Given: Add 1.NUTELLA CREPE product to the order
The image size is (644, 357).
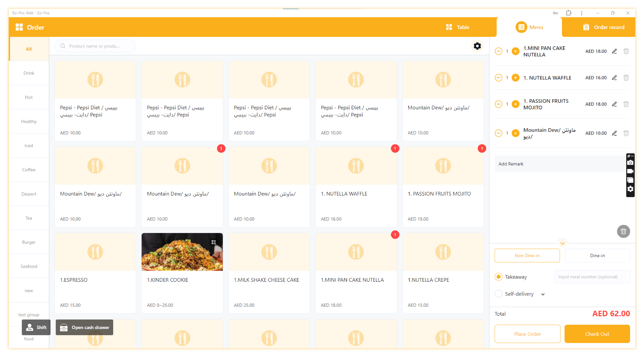Looking at the screenshot, I should pyautogui.click(x=443, y=273).
